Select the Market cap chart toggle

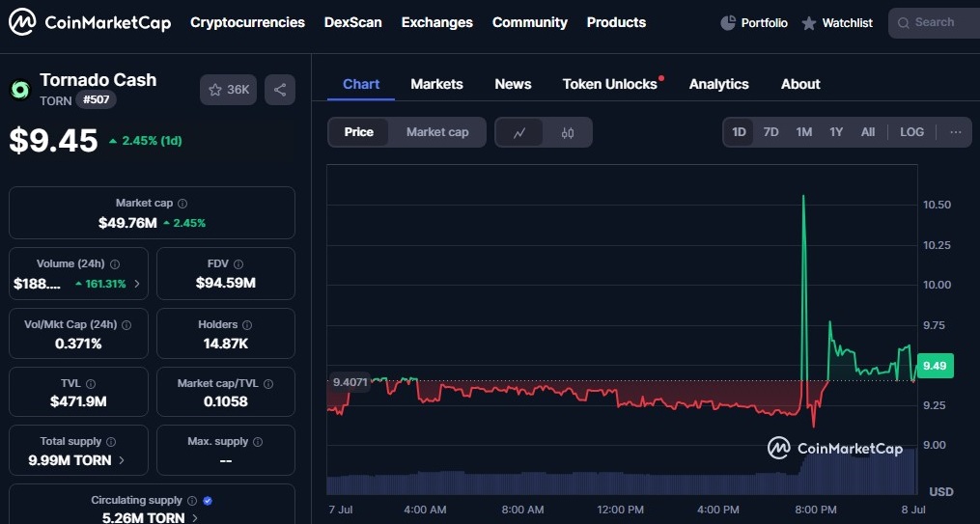coord(437,132)
